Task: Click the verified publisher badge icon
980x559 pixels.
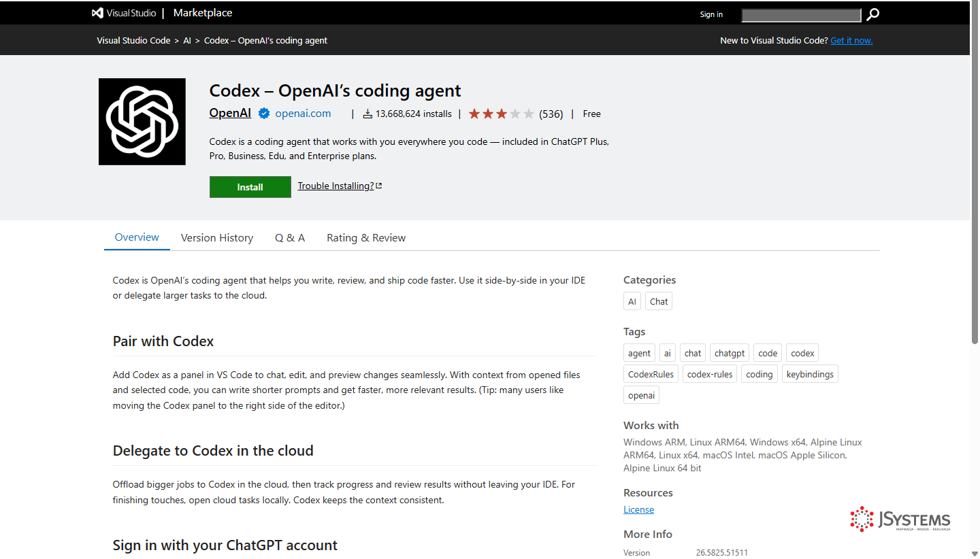Action: click(264, 114)
